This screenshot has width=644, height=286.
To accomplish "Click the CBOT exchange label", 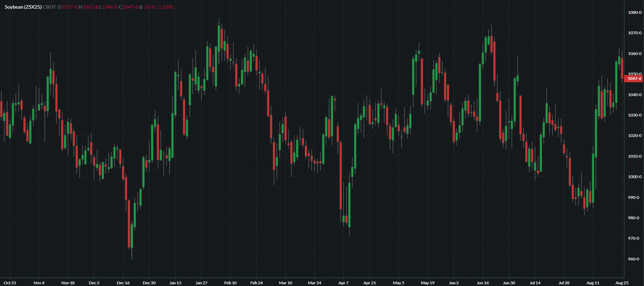I will point(49,7).
